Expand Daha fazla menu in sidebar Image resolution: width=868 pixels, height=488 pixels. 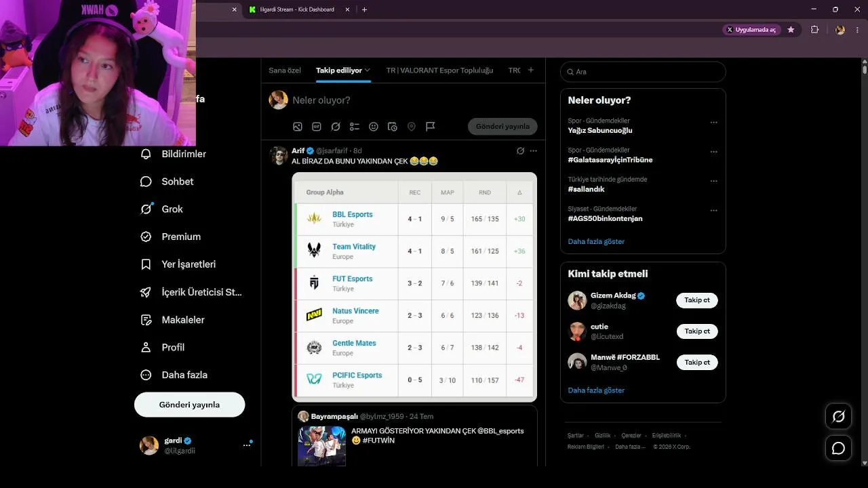tap(174, 375)
